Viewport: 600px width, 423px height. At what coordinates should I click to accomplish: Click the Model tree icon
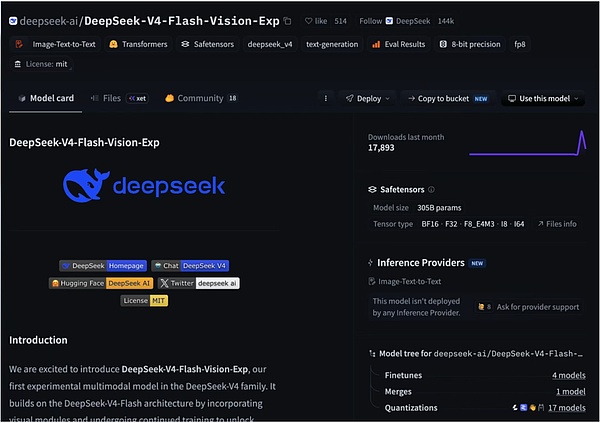click(372, 353)
